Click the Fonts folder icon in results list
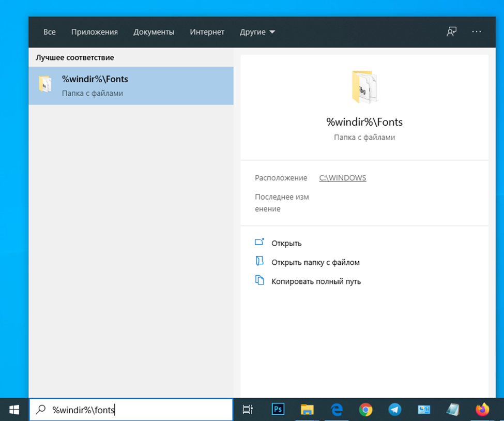Image resolution: width=504 pixels, height=421 pixels. pyautogui.click(x=45, y=84)
